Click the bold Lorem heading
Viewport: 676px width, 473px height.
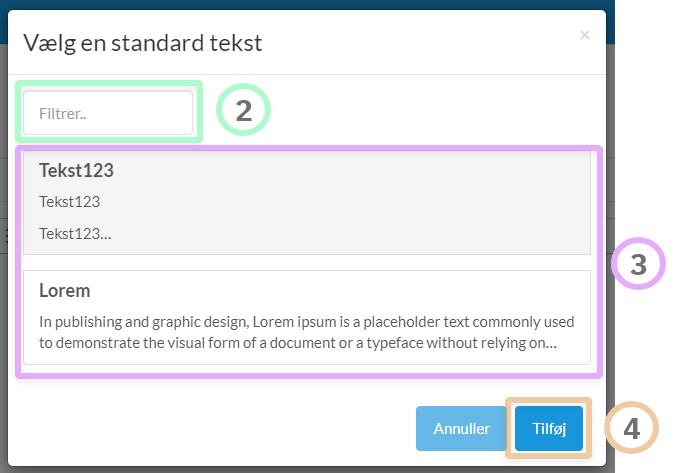pos(65,291)
